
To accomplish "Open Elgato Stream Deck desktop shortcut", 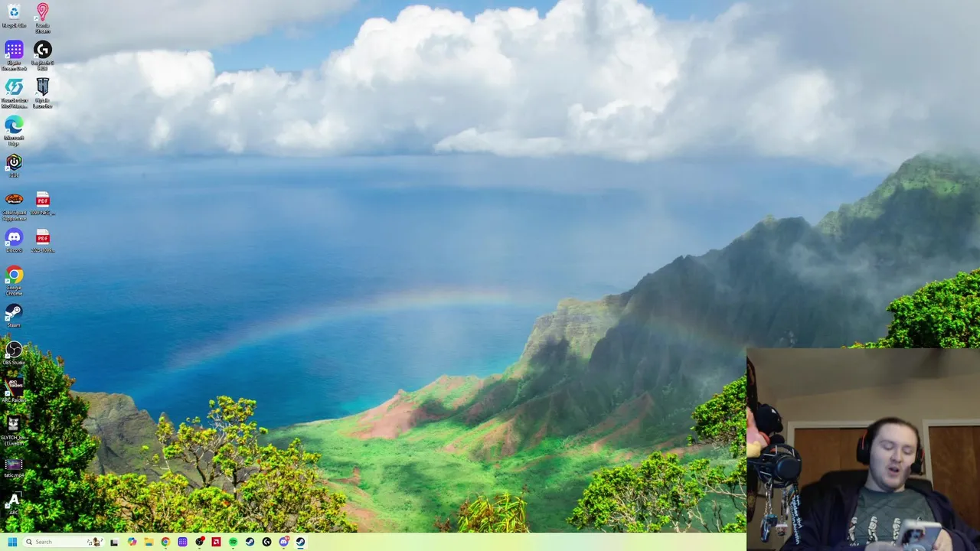I will point(14,55).
